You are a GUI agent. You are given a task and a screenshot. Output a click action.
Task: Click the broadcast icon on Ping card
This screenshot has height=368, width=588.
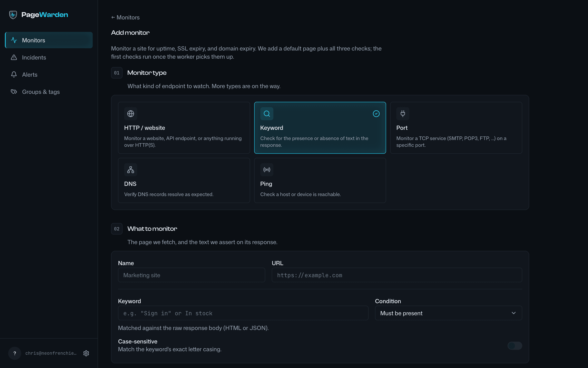tap(267, 170)
